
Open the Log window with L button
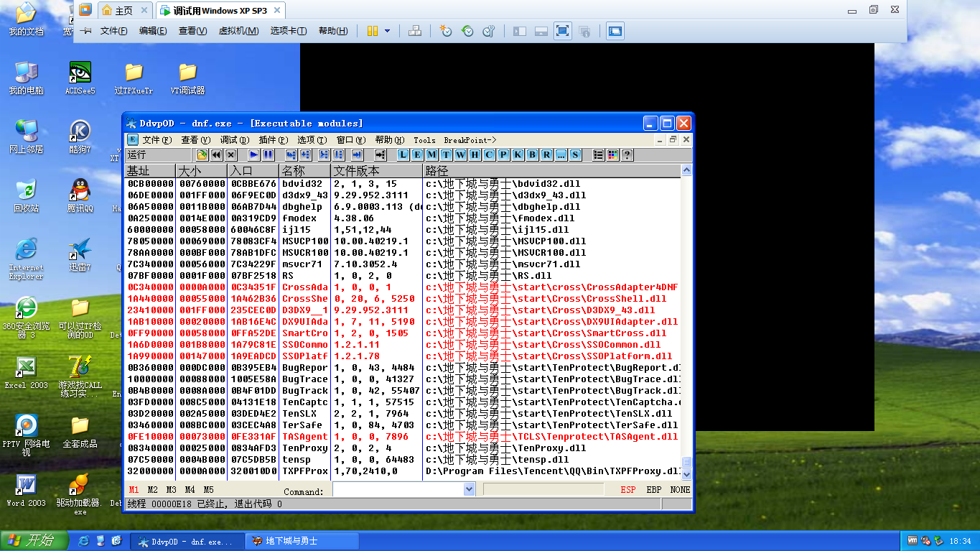[x=403, y=154]
